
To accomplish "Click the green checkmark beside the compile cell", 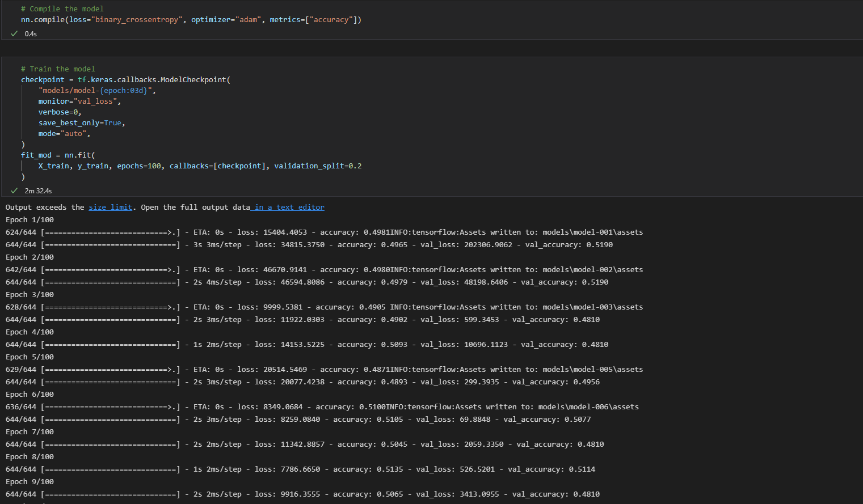I will coord(14,33).
